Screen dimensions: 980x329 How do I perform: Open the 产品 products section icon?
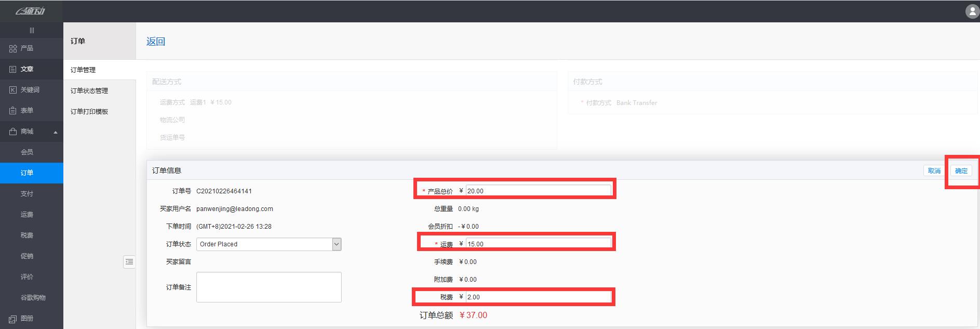[x=13, y=48]
